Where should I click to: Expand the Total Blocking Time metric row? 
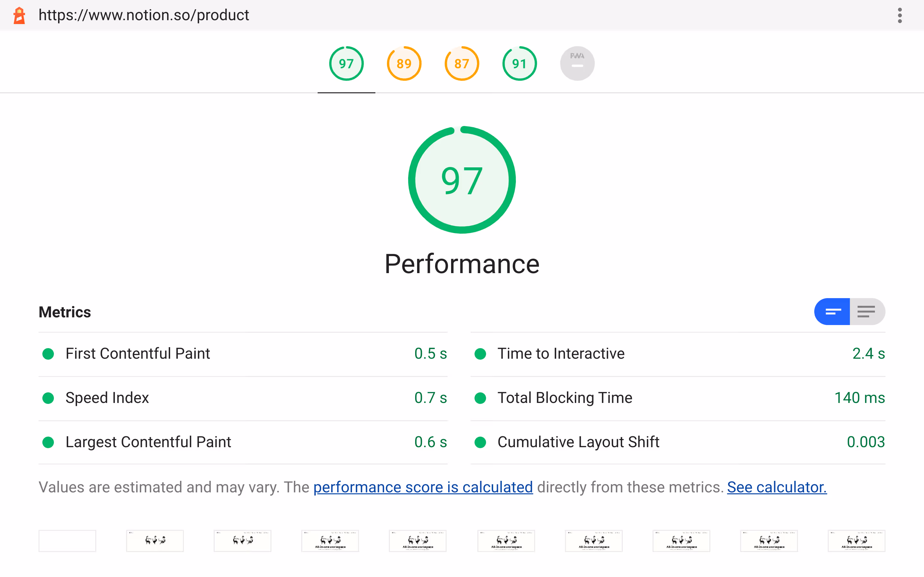[564, 398]
